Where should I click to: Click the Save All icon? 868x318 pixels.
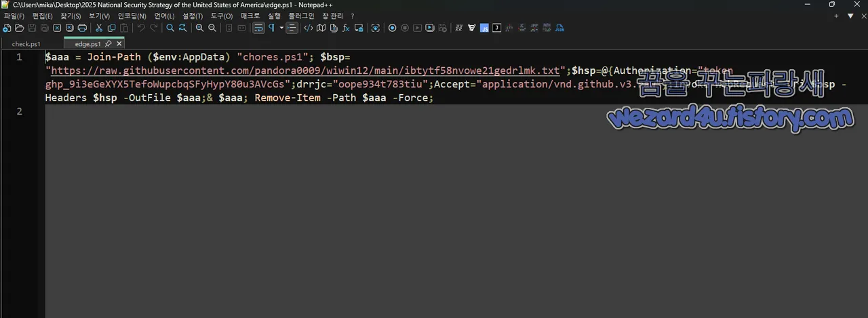coord(44,28)
